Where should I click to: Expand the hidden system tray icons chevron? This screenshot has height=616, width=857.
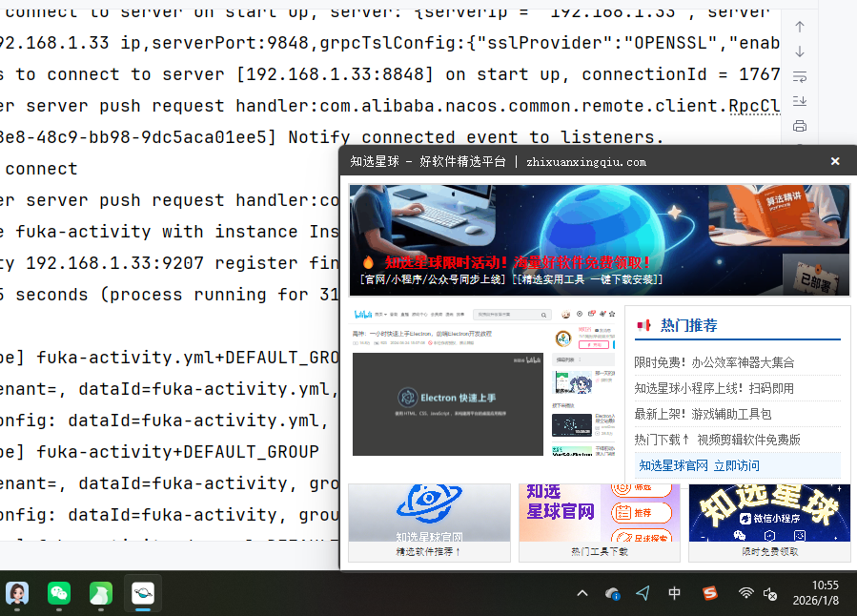point(582,593)
